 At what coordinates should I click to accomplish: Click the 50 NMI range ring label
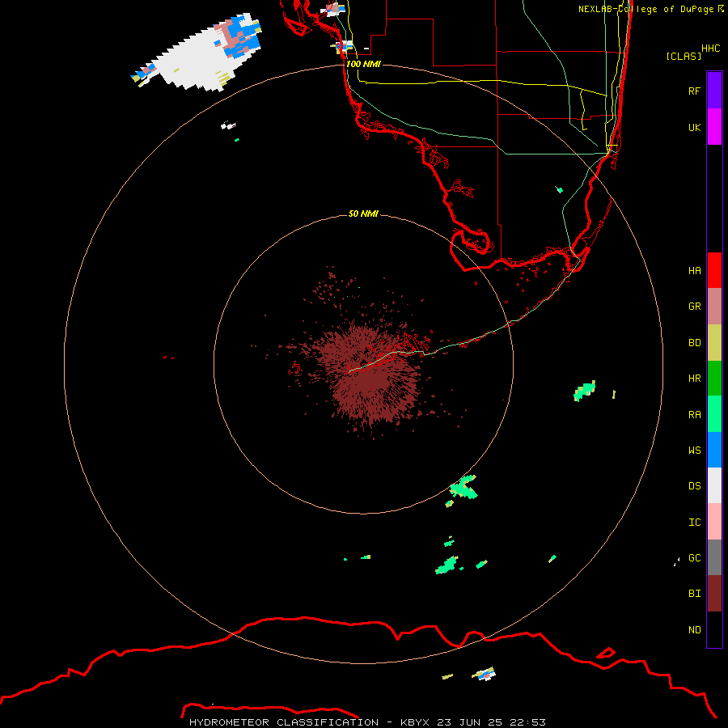click(363, 214)
